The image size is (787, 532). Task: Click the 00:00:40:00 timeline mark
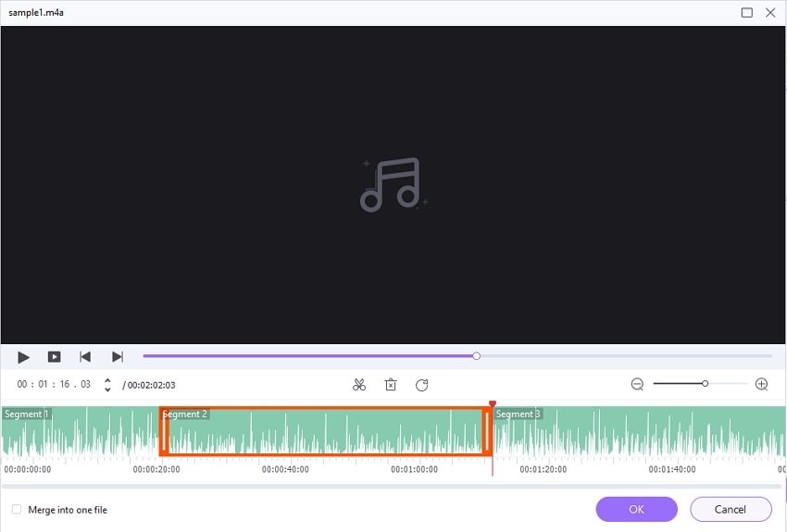click(285, 469)
